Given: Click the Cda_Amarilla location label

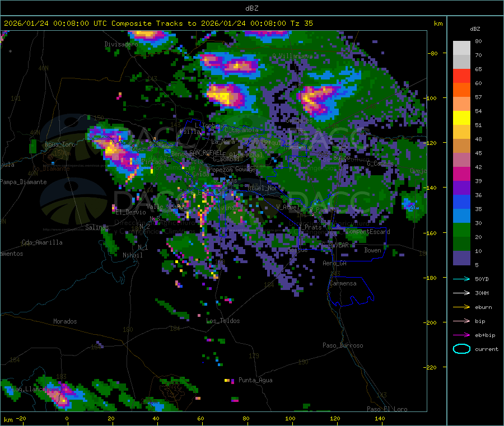Looking at the screenshot, I should pyautogui.click(x=42, y=242).
